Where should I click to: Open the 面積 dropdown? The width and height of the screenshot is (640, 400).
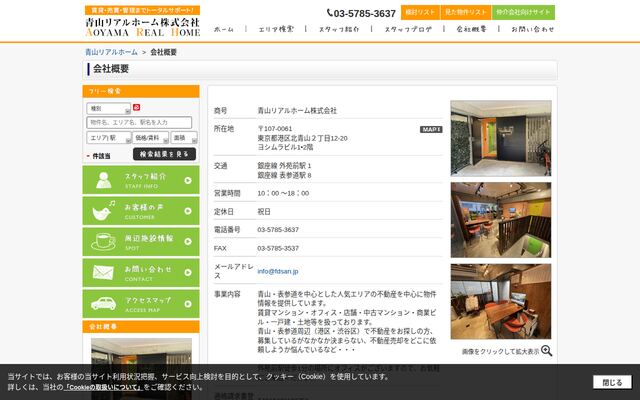[184, 138]
